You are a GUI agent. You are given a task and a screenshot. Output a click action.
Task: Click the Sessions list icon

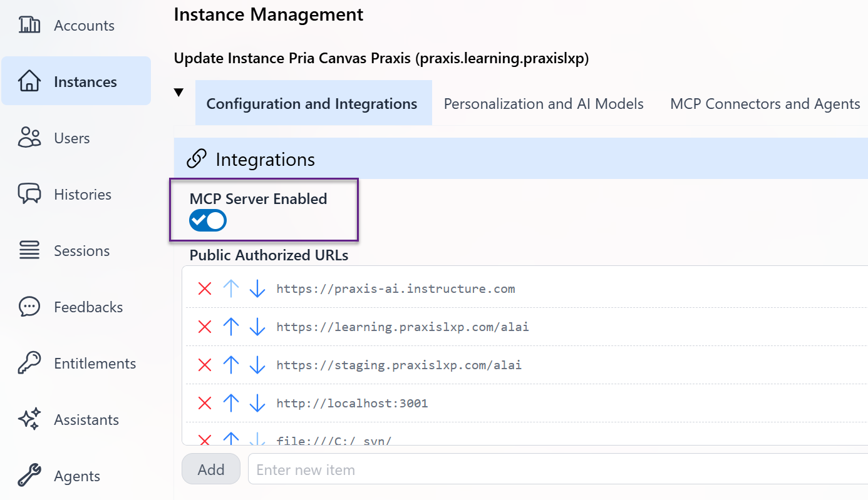29,251
